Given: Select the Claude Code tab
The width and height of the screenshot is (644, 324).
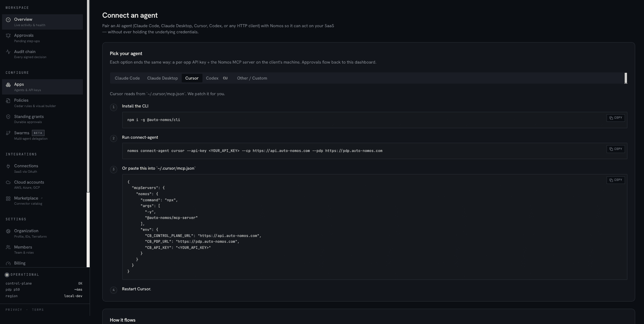Looking at the screenshot, I should click(127, 78).
